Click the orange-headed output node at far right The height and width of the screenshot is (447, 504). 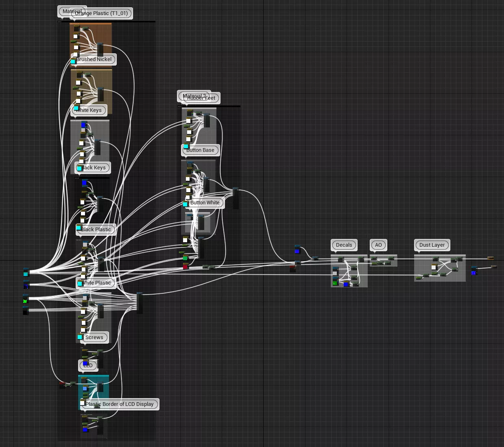(491, 259)
